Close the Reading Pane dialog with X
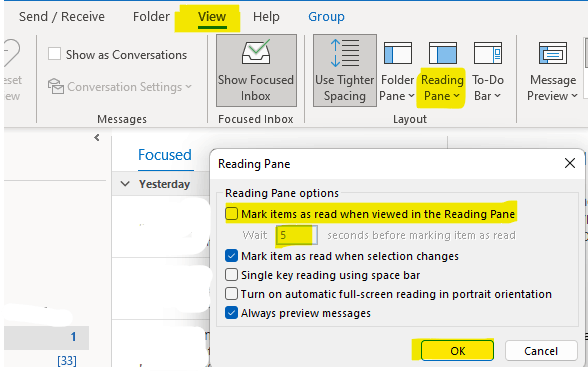Viewport: 588px width, 371px height. pos(570,163)
